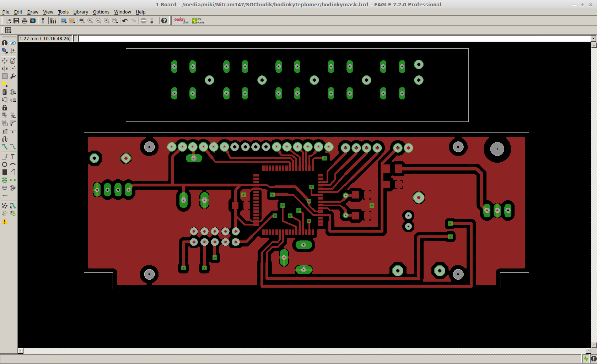The width and height of the screenshot is (597, 364).
Task: Select the Info tool
Action: click(5, 43)
